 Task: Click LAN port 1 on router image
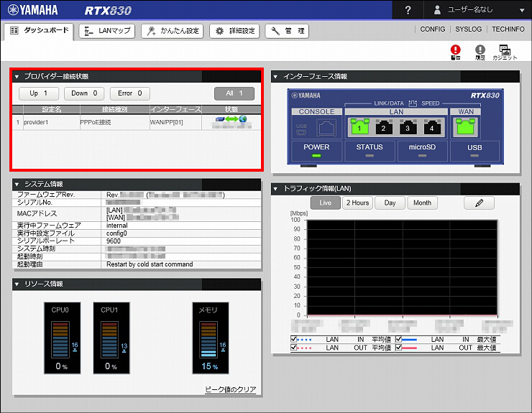tap(359, 126)
